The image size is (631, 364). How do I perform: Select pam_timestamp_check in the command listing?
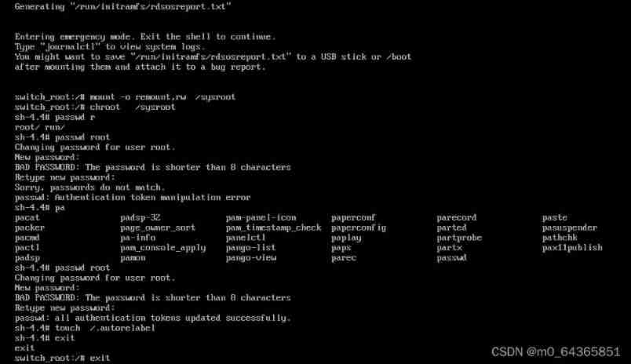274,227
